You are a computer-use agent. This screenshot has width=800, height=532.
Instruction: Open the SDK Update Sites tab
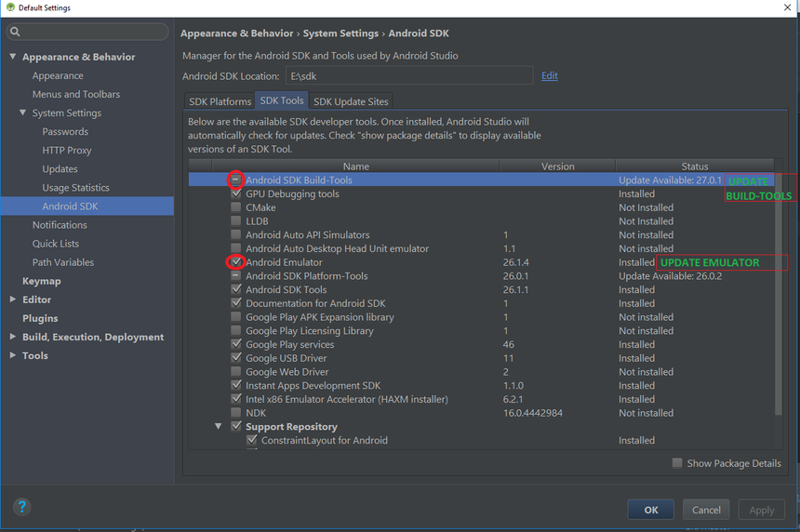click(x=351, y=101)
